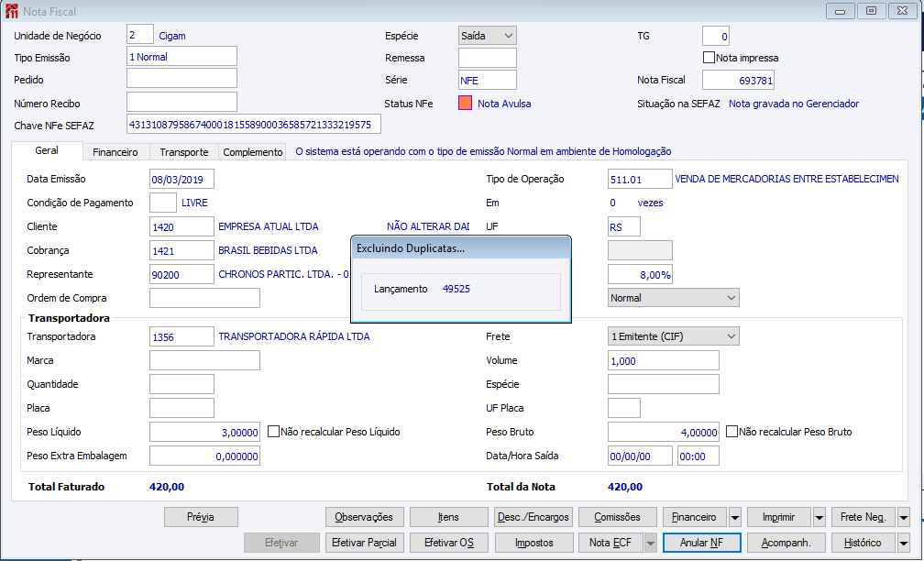This screenshot has height=561, width=924.
Task: Click the Peso Líquido field
Action: [x=204, y=432]
